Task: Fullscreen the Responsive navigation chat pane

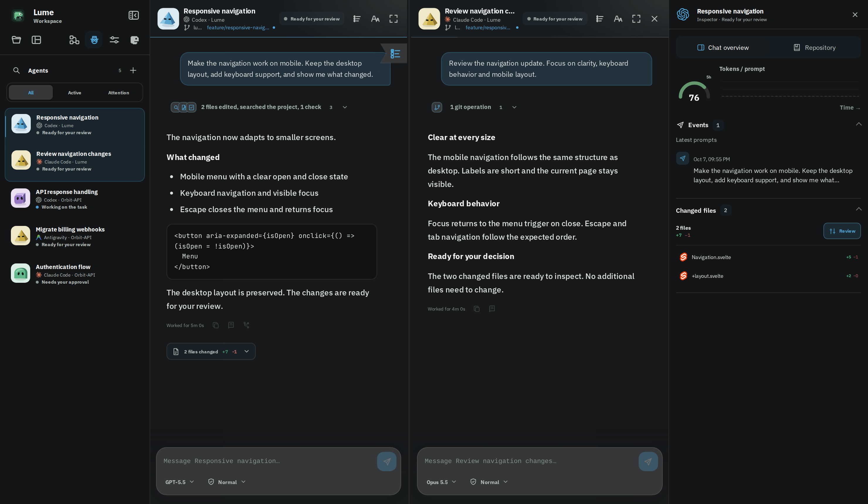Action: [x=393, y=19]
